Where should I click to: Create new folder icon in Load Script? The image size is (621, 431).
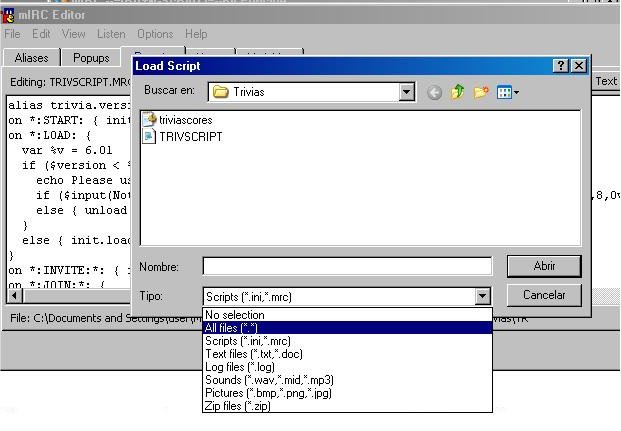pyautogui.click(x=481, y=92)
